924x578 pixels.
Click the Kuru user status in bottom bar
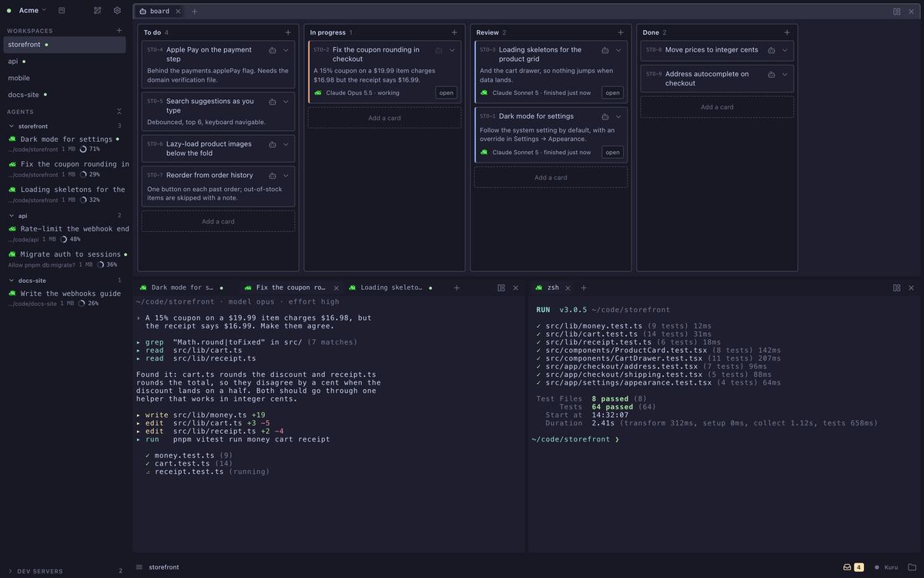(885, 567)
